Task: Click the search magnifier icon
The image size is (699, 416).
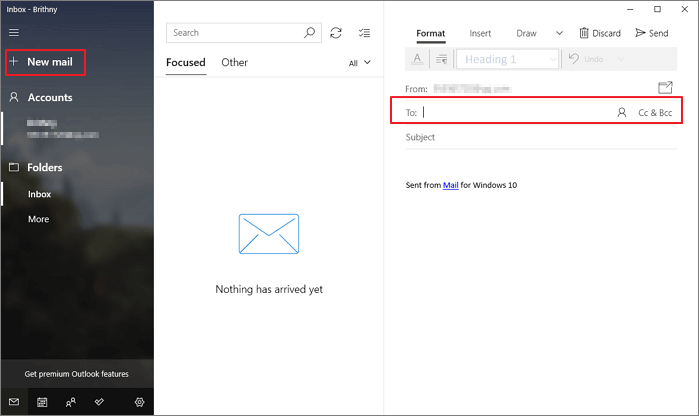Action: pos(311,33)
